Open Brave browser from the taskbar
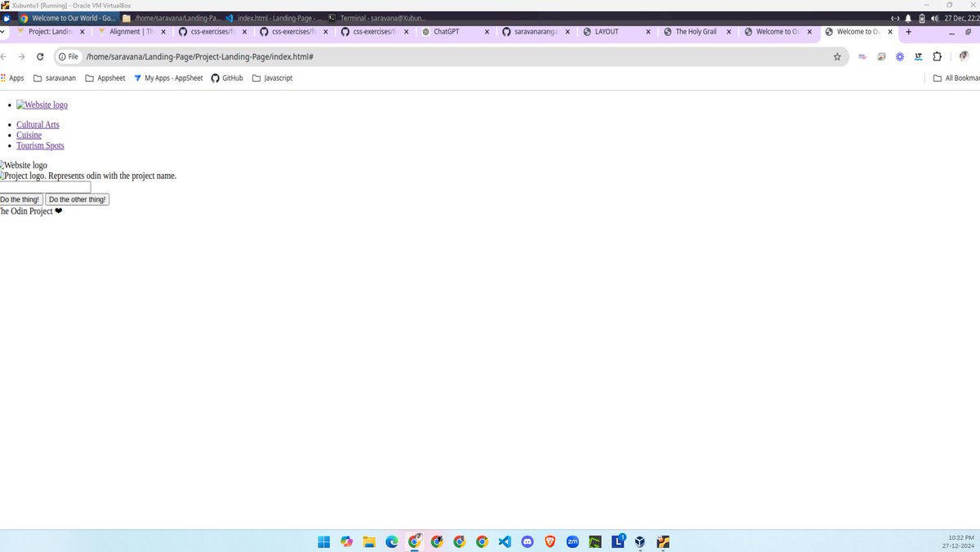The height and width of the screenshot is (552, 980). pyautogui.click(x=550, y=541)
